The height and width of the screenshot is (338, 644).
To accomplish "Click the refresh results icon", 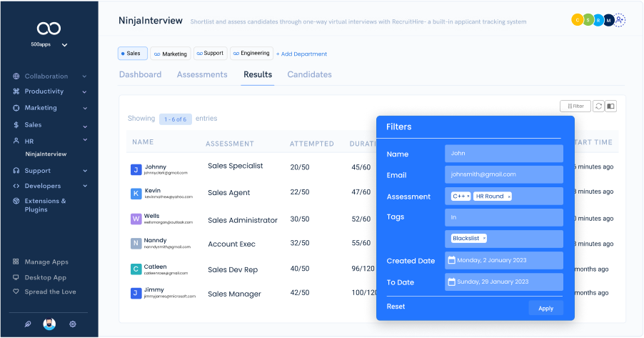I will coord(598,106).
